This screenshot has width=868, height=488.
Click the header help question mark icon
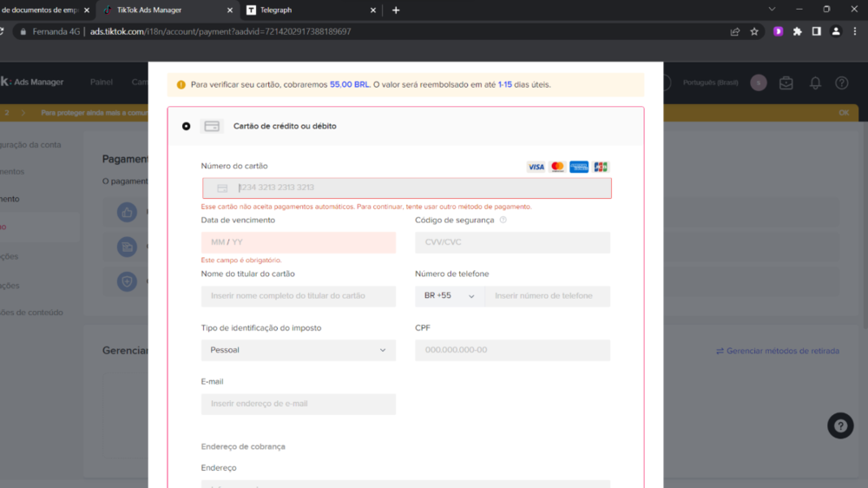coord(842,83)
